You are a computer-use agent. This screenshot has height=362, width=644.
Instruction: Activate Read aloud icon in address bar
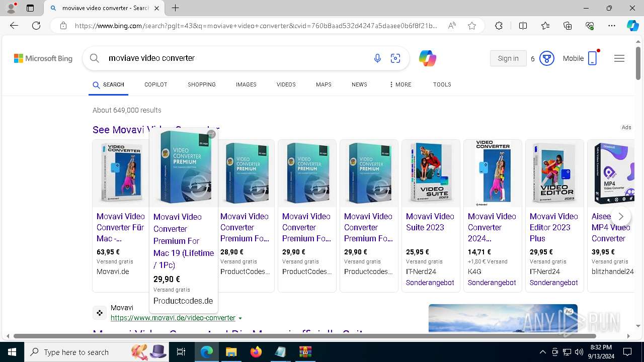[452, 26]
